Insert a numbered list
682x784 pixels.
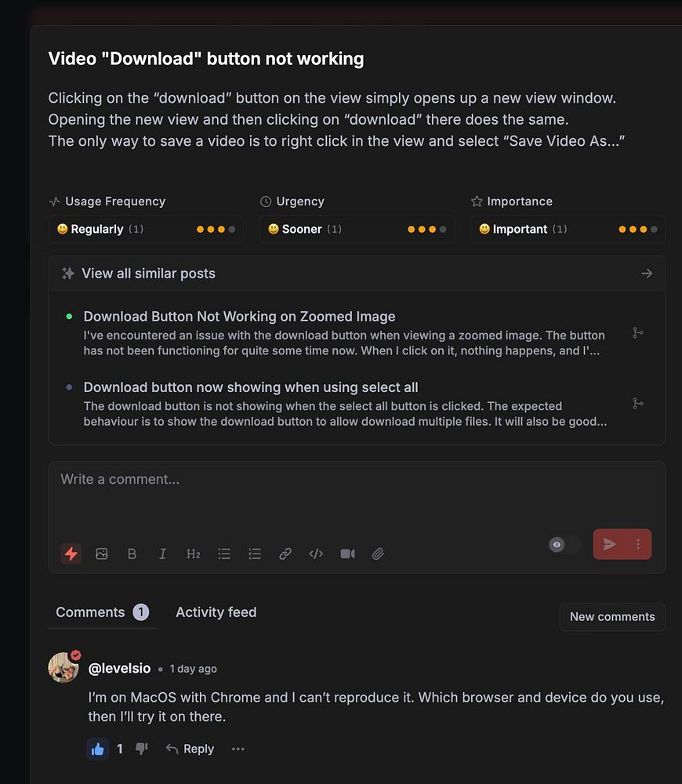pos(255,554)
